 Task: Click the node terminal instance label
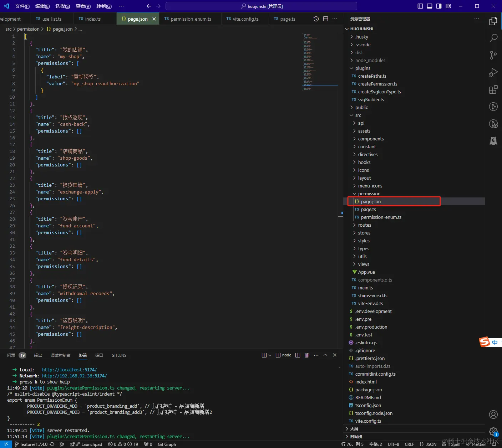283,355
